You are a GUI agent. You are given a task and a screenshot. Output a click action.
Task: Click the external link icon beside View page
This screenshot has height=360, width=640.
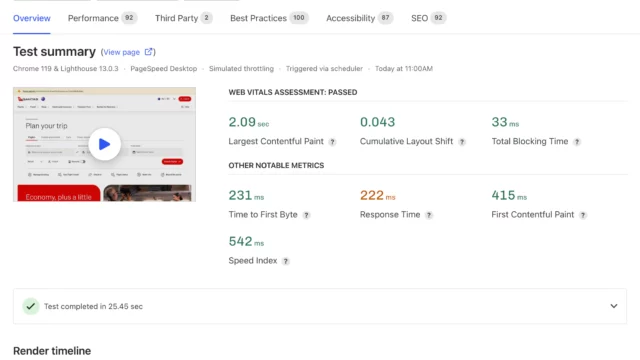[149, 52]
